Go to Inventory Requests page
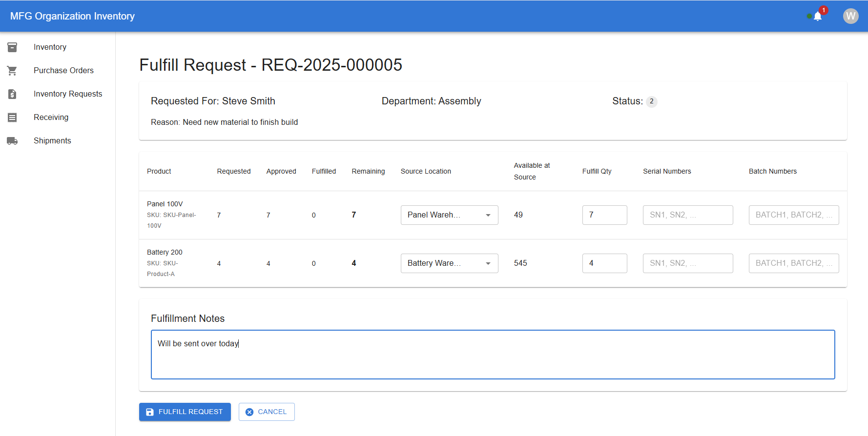The width and height of the screenshot is (868, 436). click(x=68, y=94)
